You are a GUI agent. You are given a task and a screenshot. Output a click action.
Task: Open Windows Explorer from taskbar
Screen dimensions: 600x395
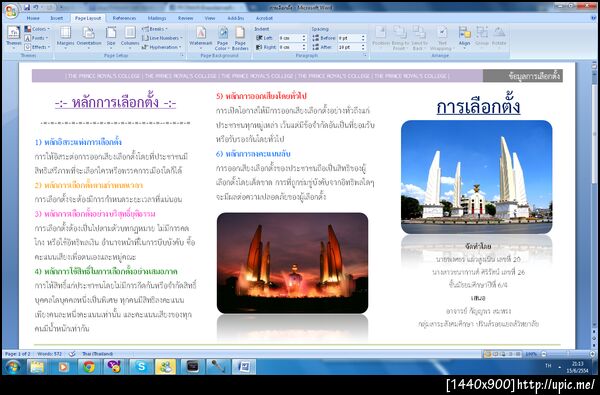click(x=37, y=367)
